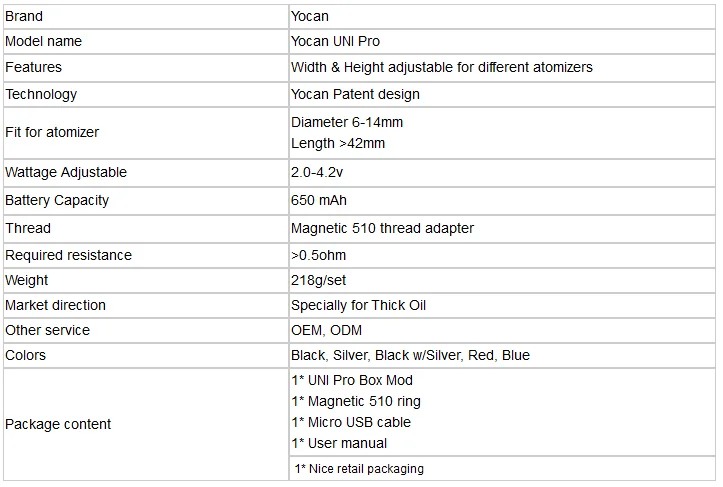Click the Nice retail packaging line
The width and height of the screenshot is (723, 487).
[359, 468]
